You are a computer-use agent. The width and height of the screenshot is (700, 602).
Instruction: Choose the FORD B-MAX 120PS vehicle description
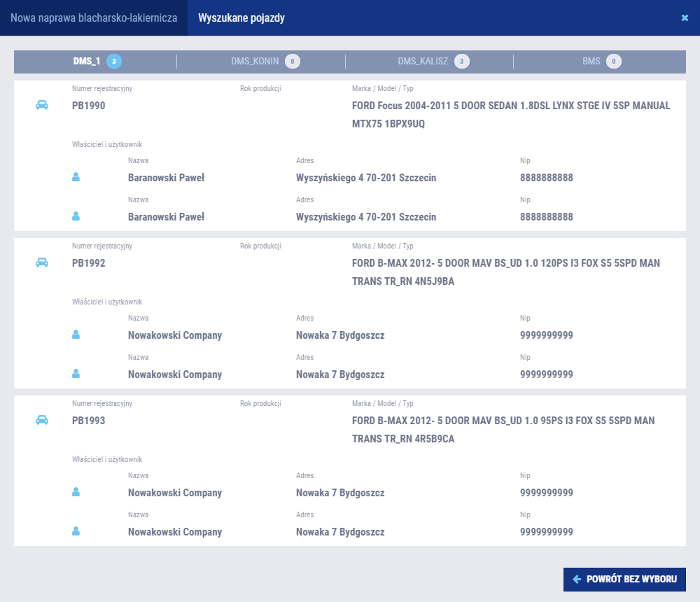[x=505, y=272]
